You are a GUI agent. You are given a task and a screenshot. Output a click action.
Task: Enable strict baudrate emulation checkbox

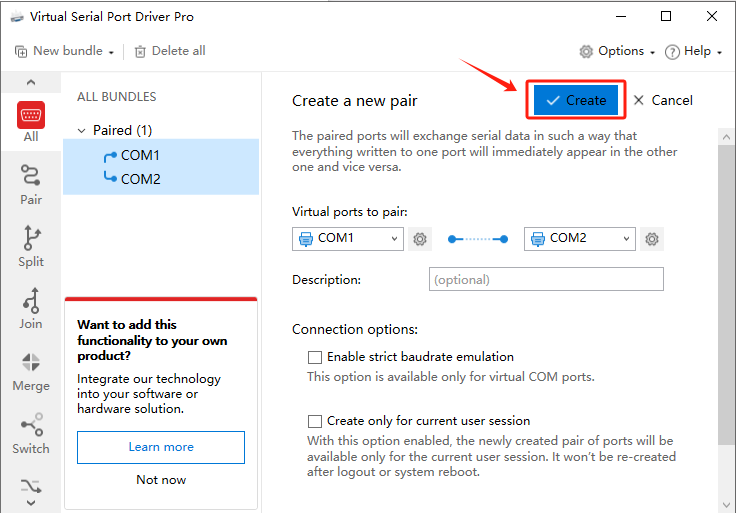coord(315,357)
